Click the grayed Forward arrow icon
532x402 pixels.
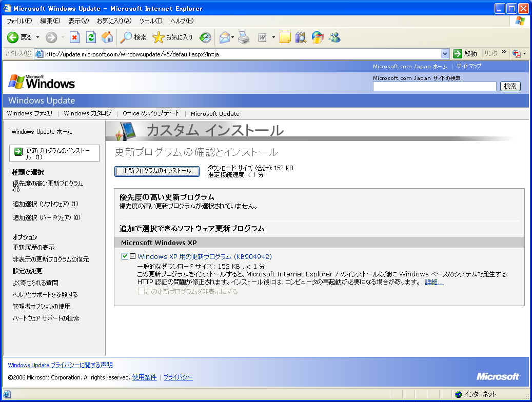tap(51, 37)
